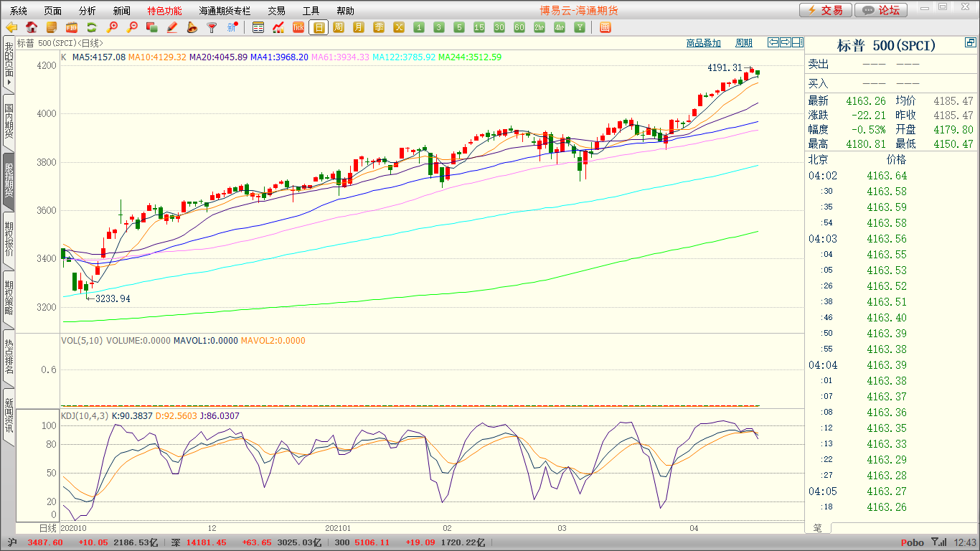Screen dimensions: 980x551
Task: Switch to 30-minute period
Action: pos(499,27)
